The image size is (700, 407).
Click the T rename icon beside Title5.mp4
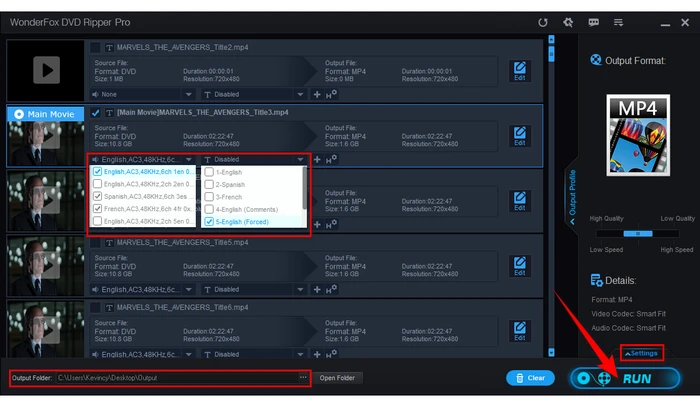[x=109, y=243]
